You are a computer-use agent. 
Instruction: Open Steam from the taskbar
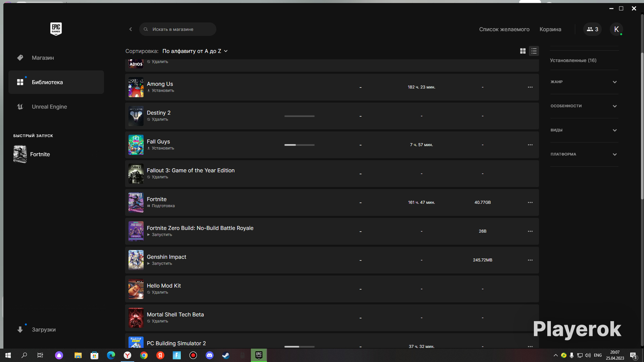[x=226, y=355]
